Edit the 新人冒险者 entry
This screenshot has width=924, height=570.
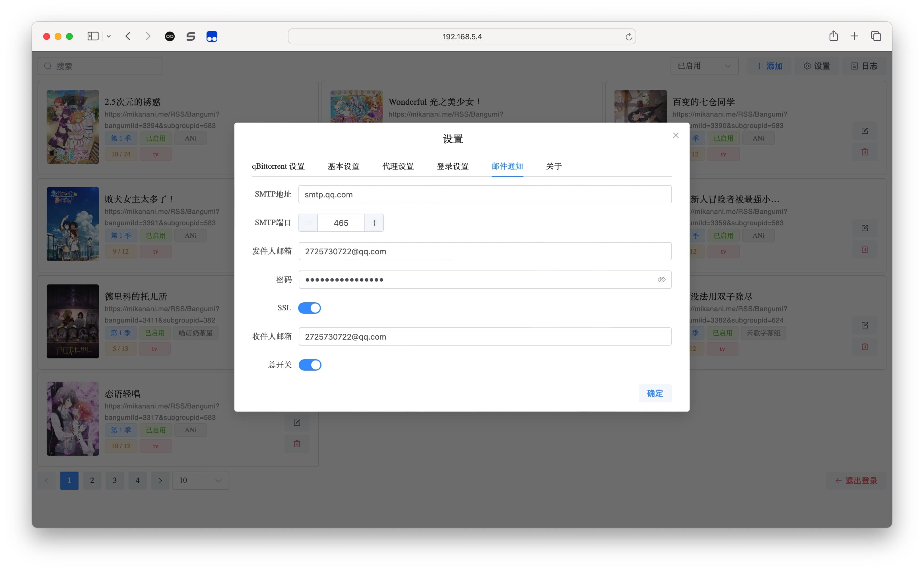[x=865, y=228]
